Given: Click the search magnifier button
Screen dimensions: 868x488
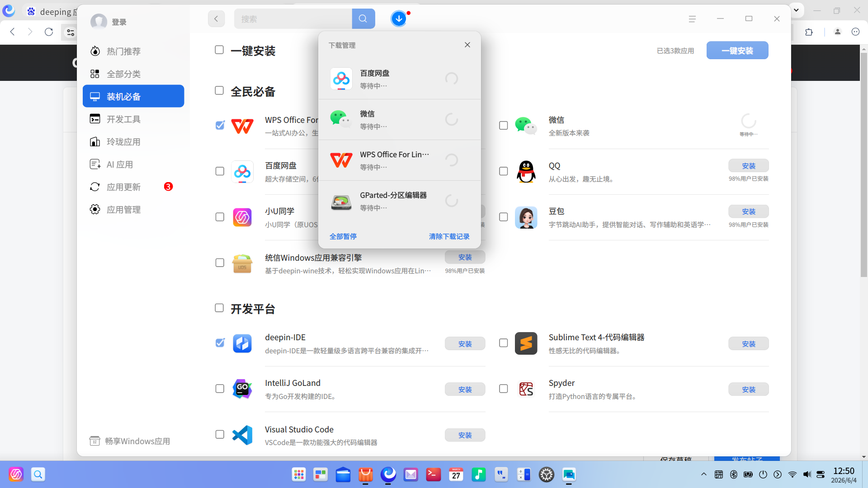Looking at the screenshot, I should point(363,19).
